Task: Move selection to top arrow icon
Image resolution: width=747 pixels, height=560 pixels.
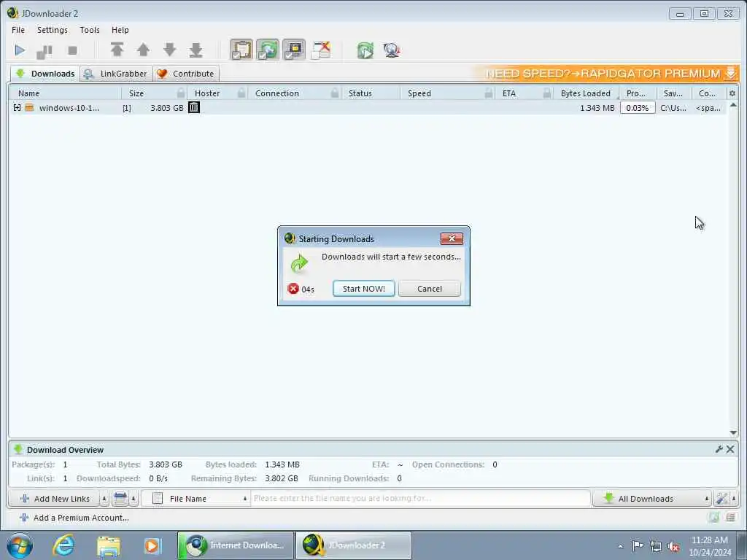Action: [117, 50]
